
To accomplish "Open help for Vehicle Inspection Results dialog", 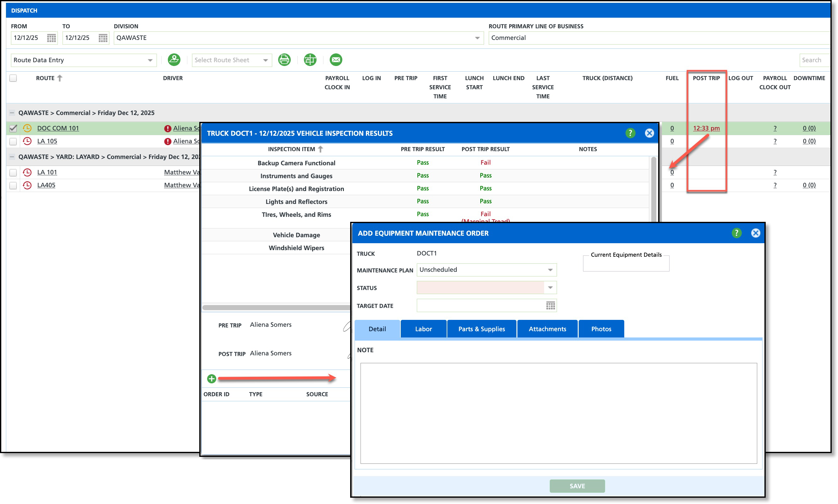I will [x=630, y=133].
